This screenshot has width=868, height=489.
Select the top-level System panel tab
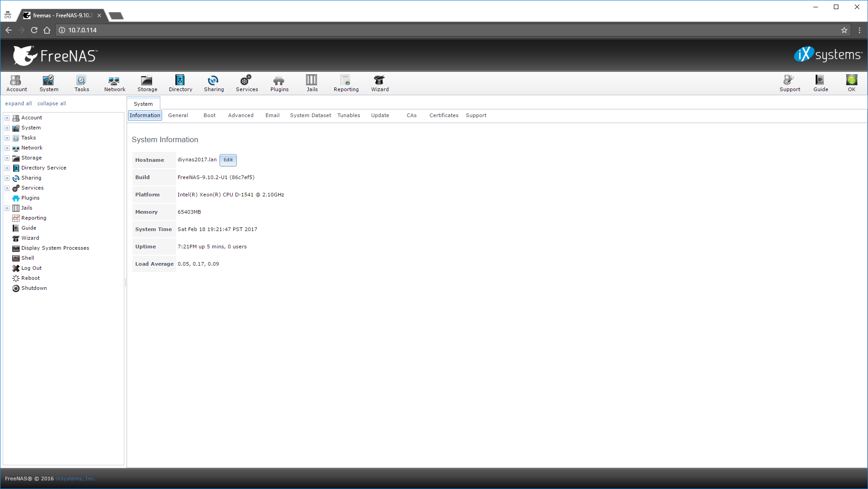(x=143, y=103)
